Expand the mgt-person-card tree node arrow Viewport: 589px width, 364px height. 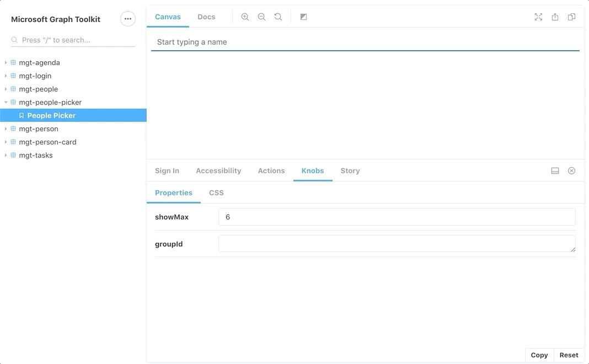coord(6,142)
